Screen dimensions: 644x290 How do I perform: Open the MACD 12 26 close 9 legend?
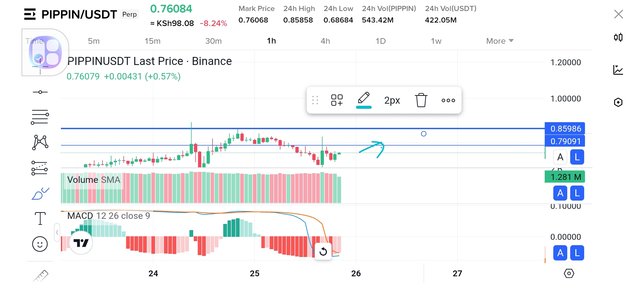click(109, 216)
